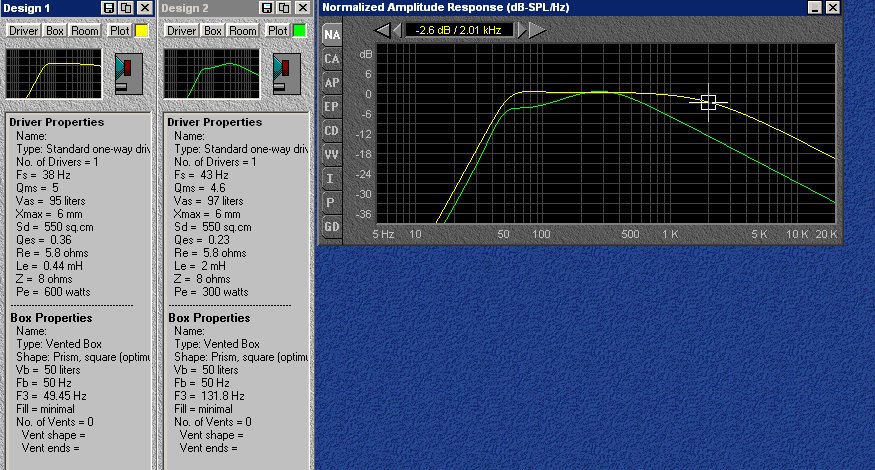Click the Design 1 speaker box icon

tap(128, 74)
